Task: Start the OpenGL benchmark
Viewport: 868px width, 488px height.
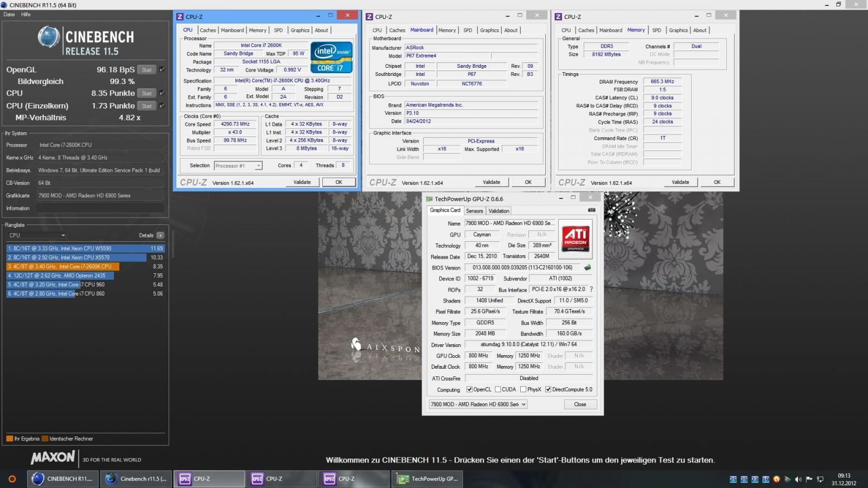Action: point(146,70)
